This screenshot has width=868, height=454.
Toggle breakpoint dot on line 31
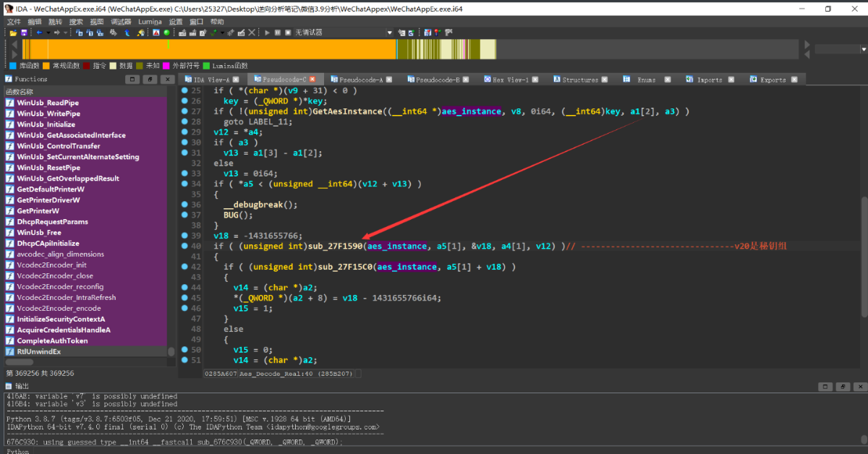[x=184, y=153]
